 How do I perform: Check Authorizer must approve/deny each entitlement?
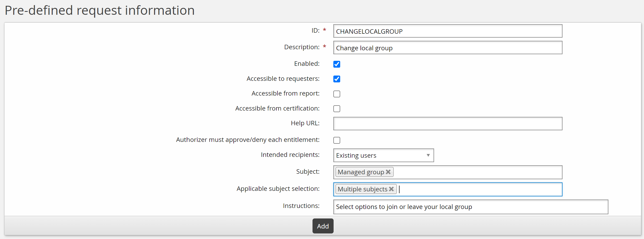(x=337, y=140)
